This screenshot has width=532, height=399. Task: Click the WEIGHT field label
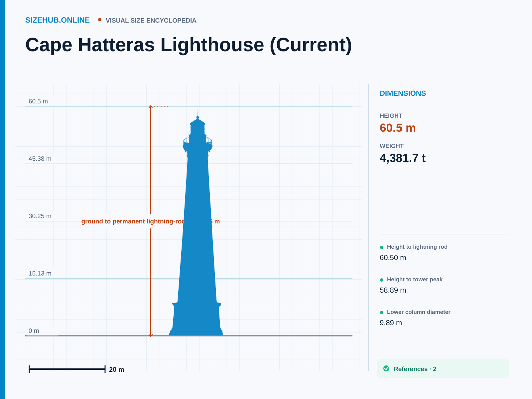pos(392,146)
